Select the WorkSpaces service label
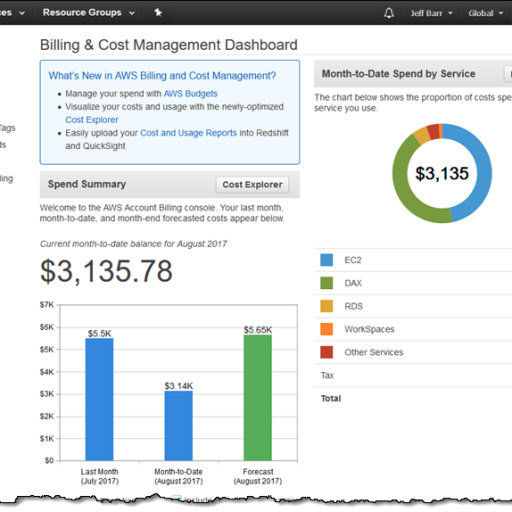Viewport: 512px width, 512px height. point(369,329)
